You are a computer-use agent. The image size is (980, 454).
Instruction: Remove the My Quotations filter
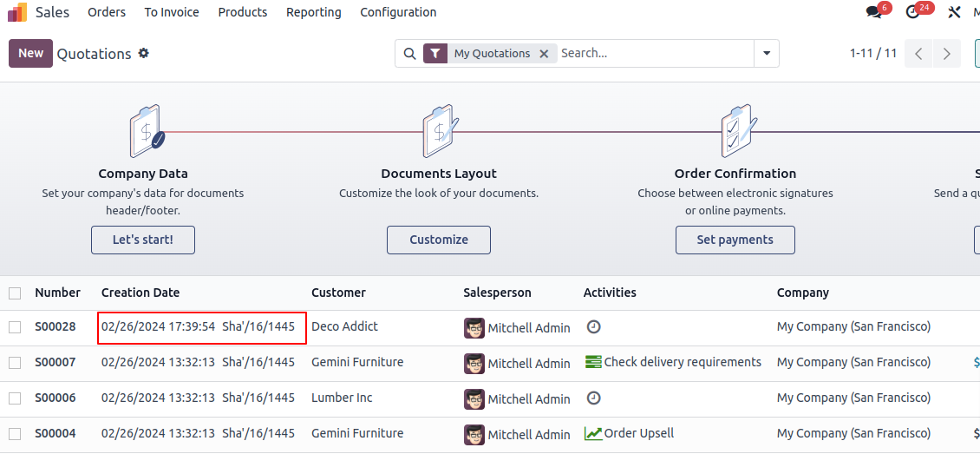544,54
